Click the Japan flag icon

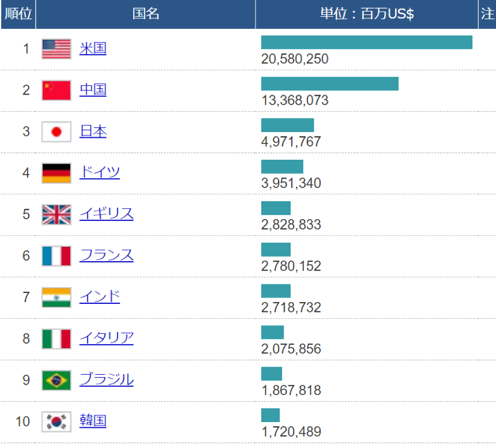(x=57, y=132)
